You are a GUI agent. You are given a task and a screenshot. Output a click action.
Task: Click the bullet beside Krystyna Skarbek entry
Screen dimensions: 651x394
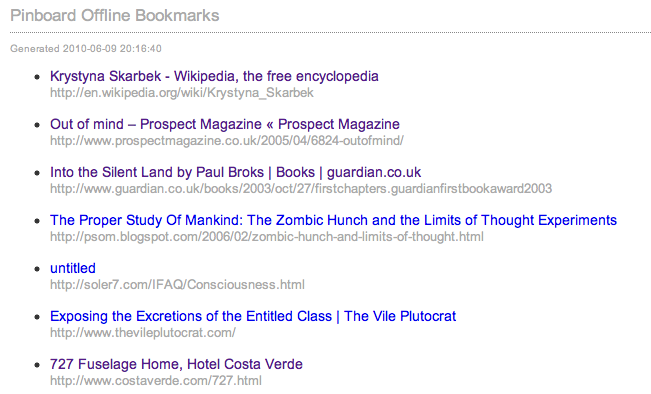click(x=37, y=77)
